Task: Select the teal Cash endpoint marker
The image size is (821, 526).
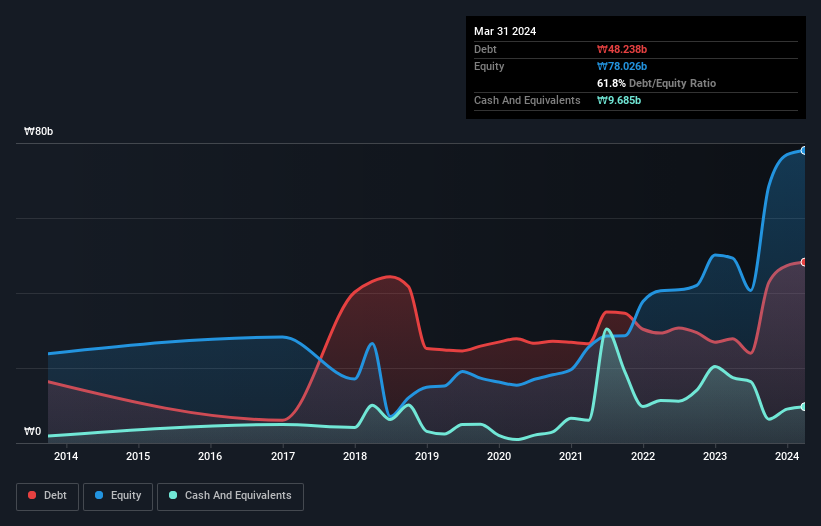Action: (803, 407)
